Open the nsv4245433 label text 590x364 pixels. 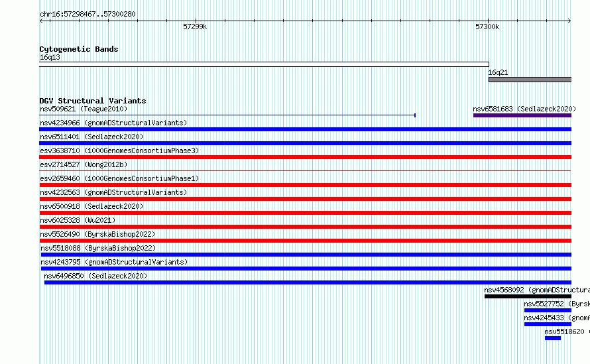tap(557, 318)
